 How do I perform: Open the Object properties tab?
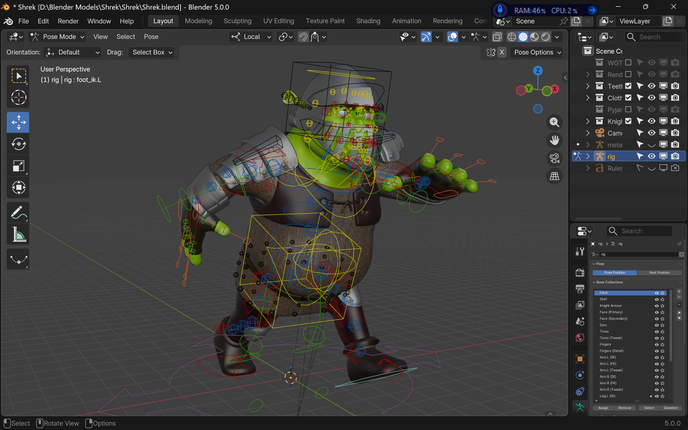[580, 359]
